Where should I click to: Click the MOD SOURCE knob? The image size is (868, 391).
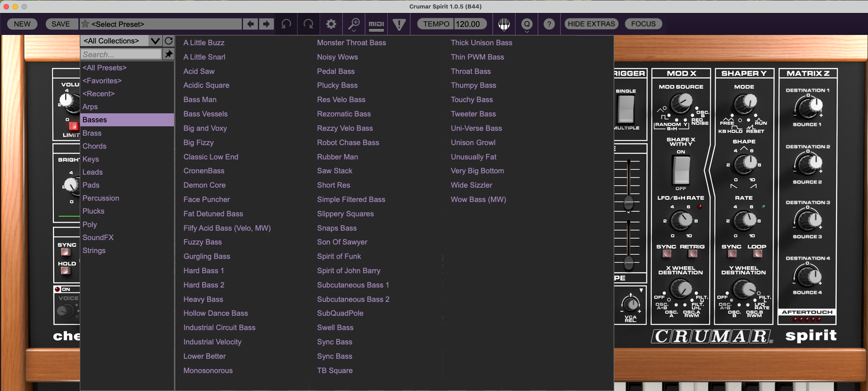(681, 103)
